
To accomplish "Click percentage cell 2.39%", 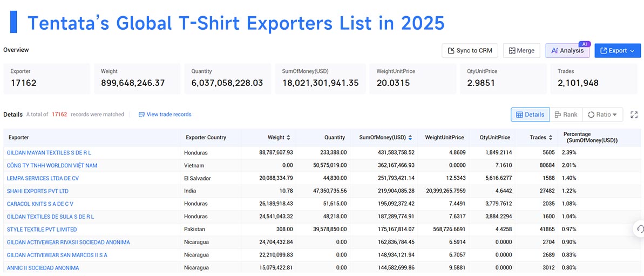I will click(569, 153).
